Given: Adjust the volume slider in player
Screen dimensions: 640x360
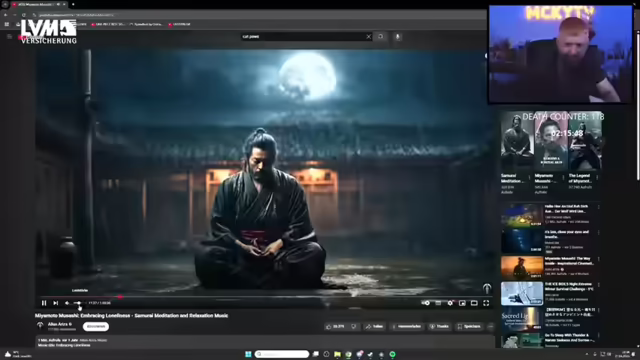Looking at the screenshot, I should 78,303.
